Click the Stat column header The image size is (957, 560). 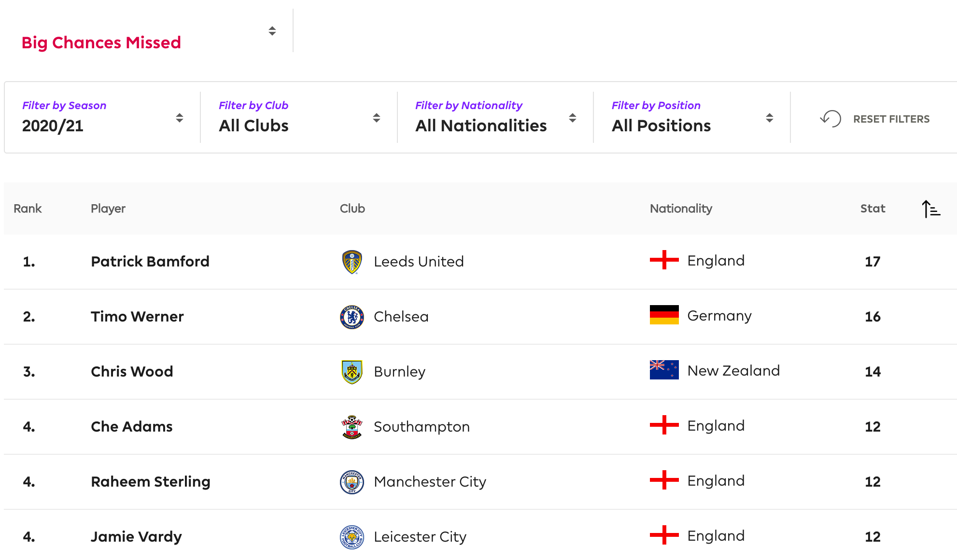pos(873,209)
